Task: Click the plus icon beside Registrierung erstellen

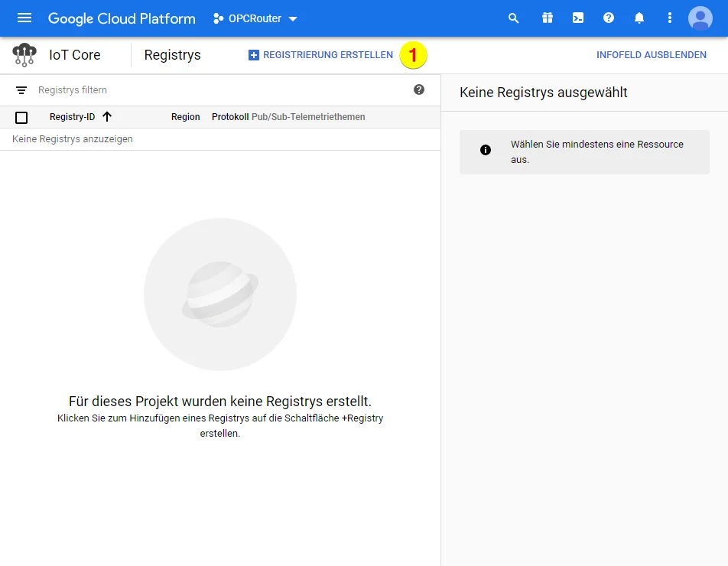Action: coord(254,55)
